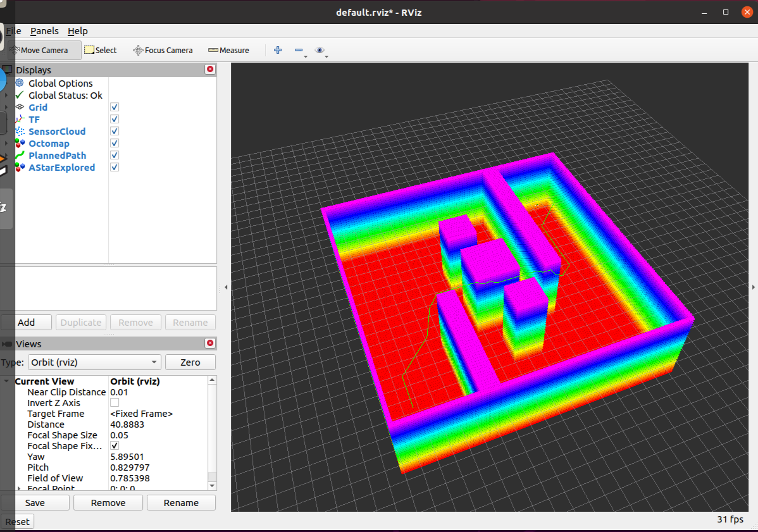The width and height of the screenshot is (758, 532).
Task: Click the blue plus toolbar icon
Action: tap(278, 50)
